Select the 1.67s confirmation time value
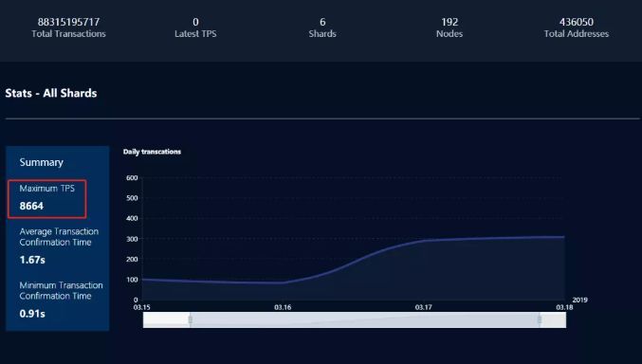The height and width of the screenshot is (364, 642). [32, 260]
